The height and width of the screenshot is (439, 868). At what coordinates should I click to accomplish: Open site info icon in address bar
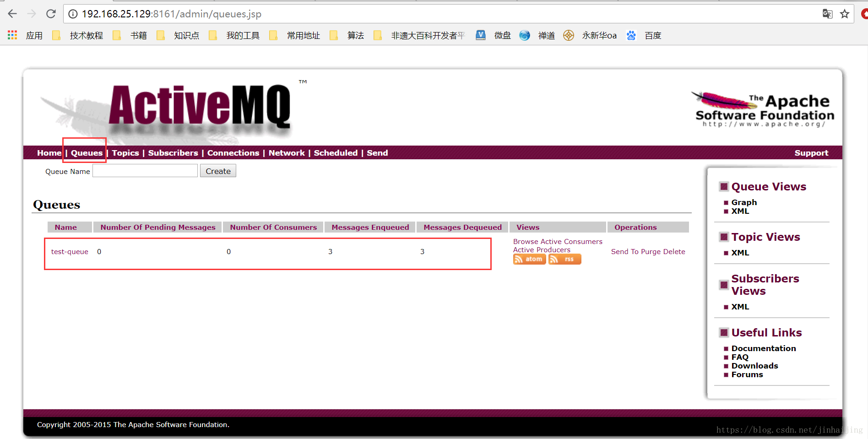[73, 14]
